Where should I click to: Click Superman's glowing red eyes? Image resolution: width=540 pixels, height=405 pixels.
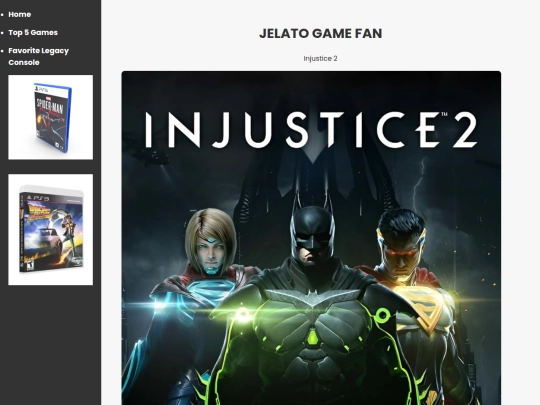click(x=400, y=251)
